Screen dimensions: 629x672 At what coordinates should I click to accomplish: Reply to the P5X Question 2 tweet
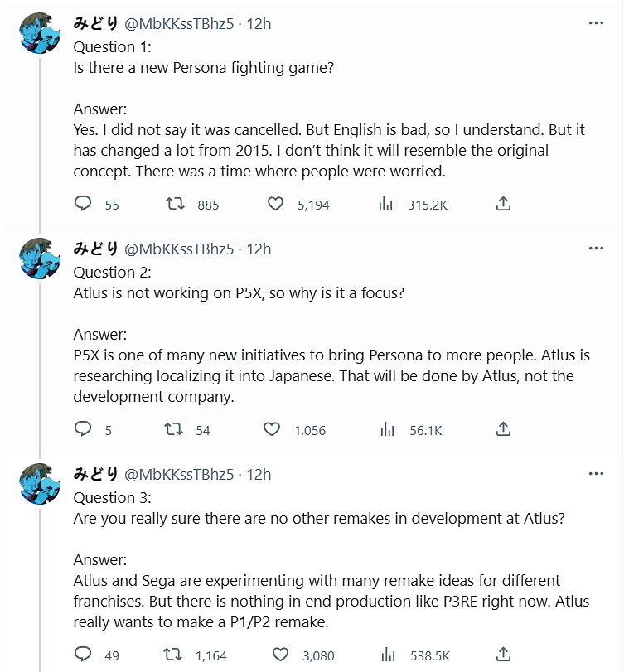(83, 429)
